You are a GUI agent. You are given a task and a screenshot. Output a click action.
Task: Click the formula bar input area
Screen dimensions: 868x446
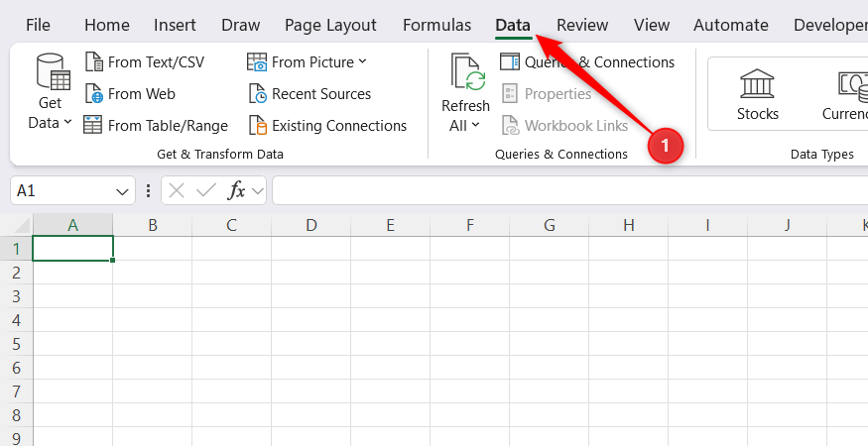[x=570, y=191]
